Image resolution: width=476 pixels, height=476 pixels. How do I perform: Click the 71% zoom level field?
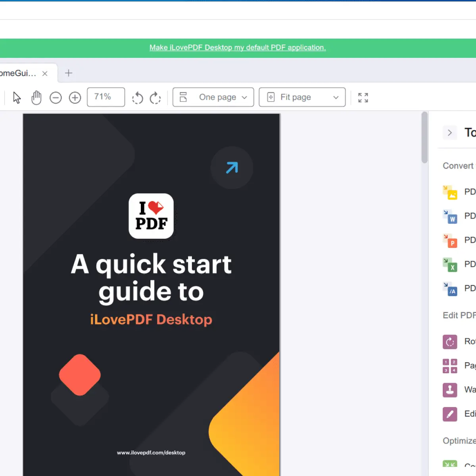click(x=106, y=97)
